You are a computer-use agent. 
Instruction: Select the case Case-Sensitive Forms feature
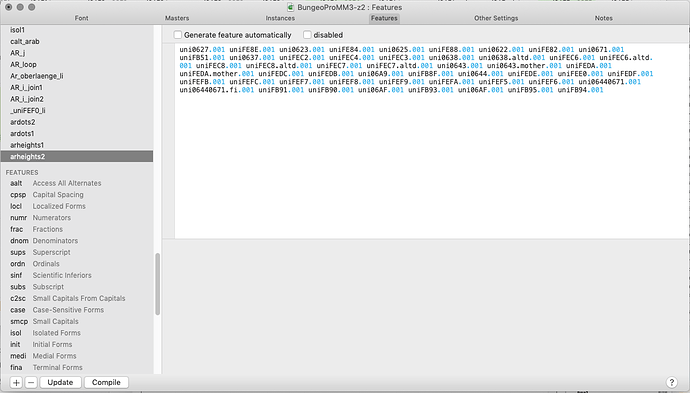(77, 310)
